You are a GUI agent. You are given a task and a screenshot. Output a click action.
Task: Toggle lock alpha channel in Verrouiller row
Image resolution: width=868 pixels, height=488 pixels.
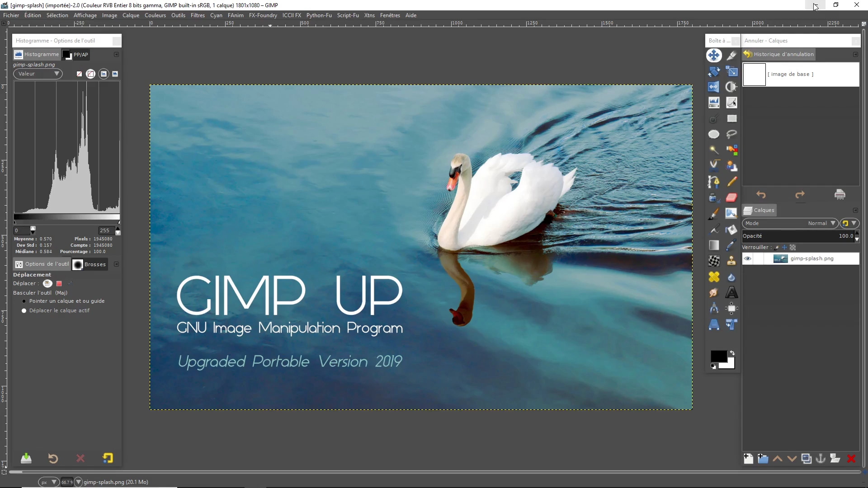(x=793, y=247)
